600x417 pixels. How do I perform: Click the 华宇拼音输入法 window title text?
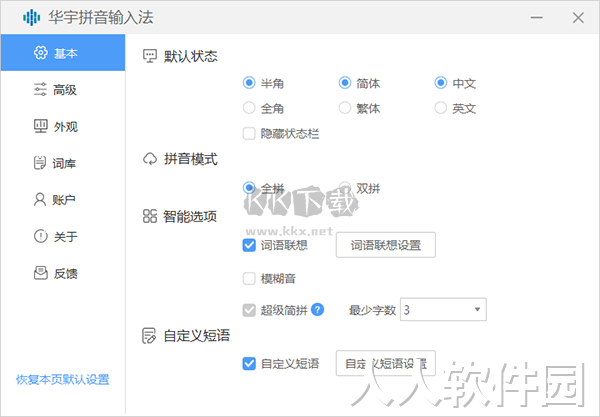tap(101, 18)
